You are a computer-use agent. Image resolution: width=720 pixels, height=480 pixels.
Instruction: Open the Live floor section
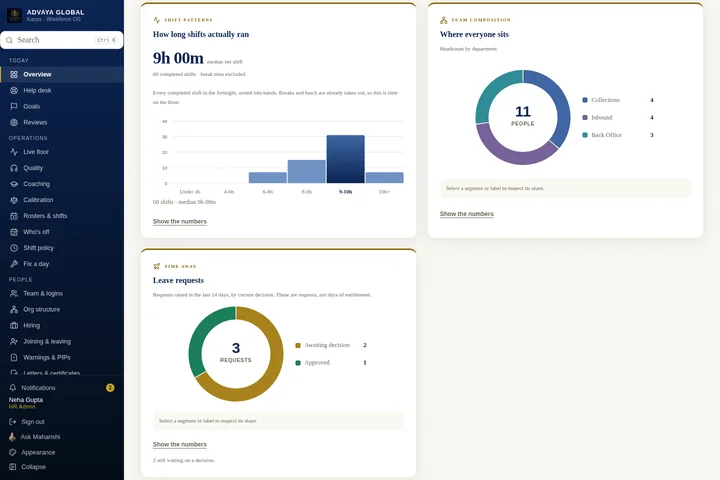point(62,152)
